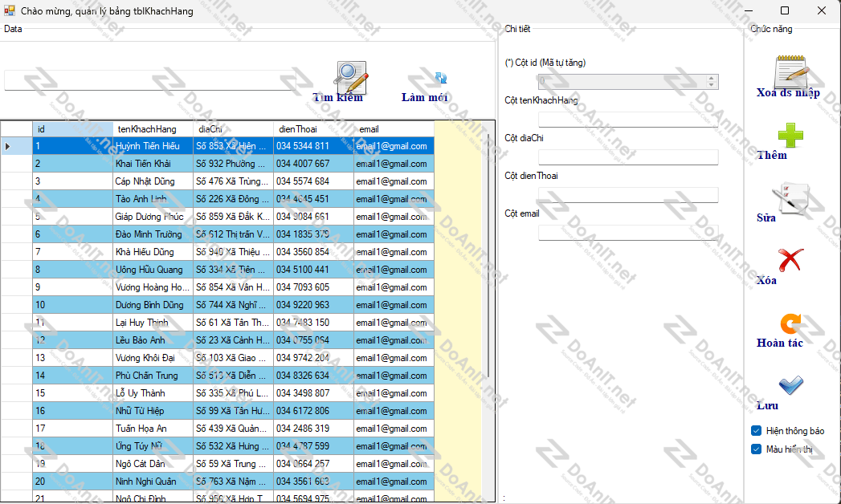Click the Cột tenKhachHang input field
Image resolution: width=841 pixels, height=504 pixels.
(628, 120)
